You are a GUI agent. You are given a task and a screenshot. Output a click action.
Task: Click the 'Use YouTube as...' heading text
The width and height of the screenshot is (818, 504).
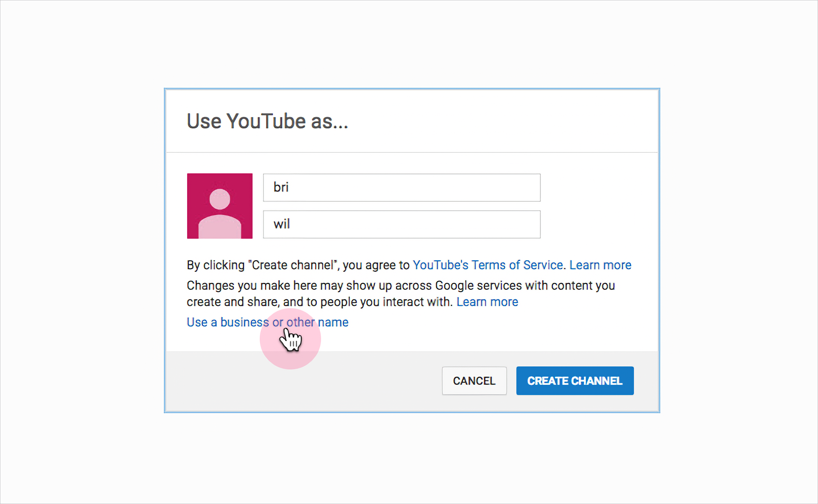tap(268, 121)
